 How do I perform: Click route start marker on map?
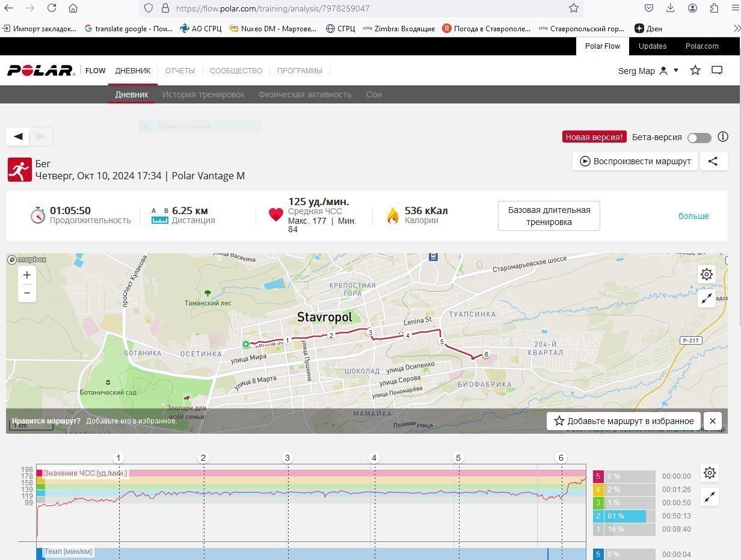(x=246, y=344)
